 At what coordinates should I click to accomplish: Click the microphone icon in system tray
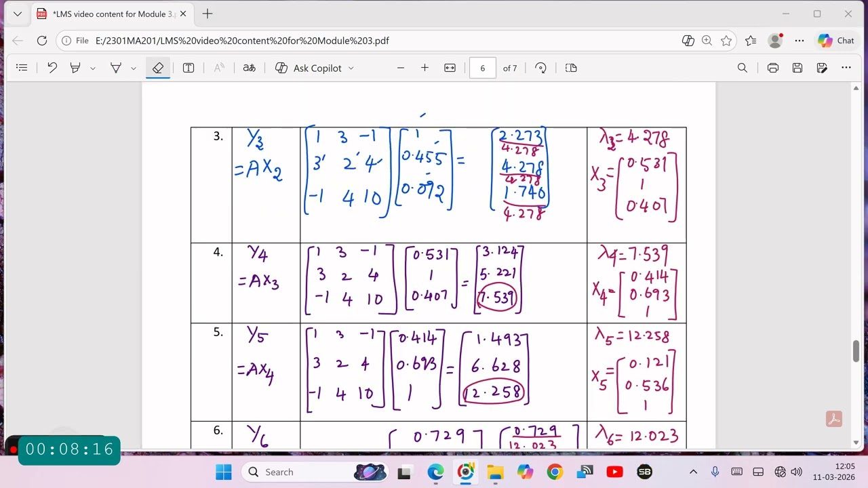[x=715, y=472]
